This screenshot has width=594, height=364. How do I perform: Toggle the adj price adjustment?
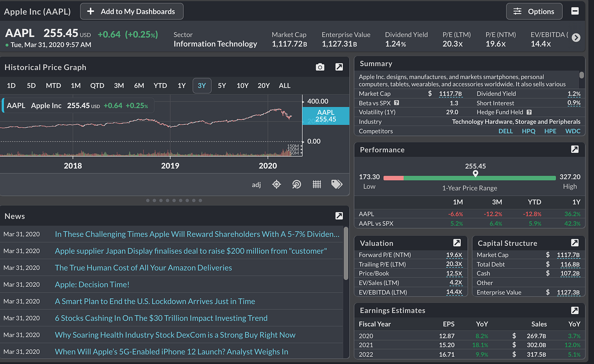tap(256, 185)
